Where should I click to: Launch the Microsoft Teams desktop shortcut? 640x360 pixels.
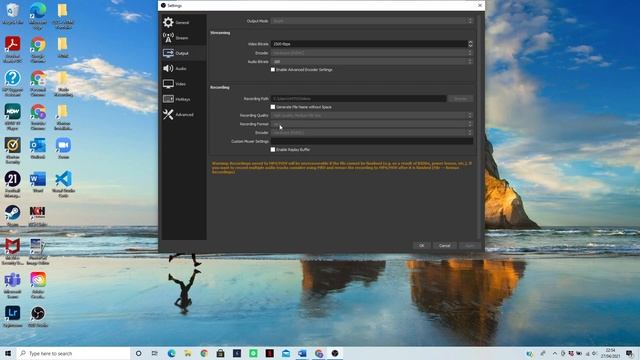point(13,285)
